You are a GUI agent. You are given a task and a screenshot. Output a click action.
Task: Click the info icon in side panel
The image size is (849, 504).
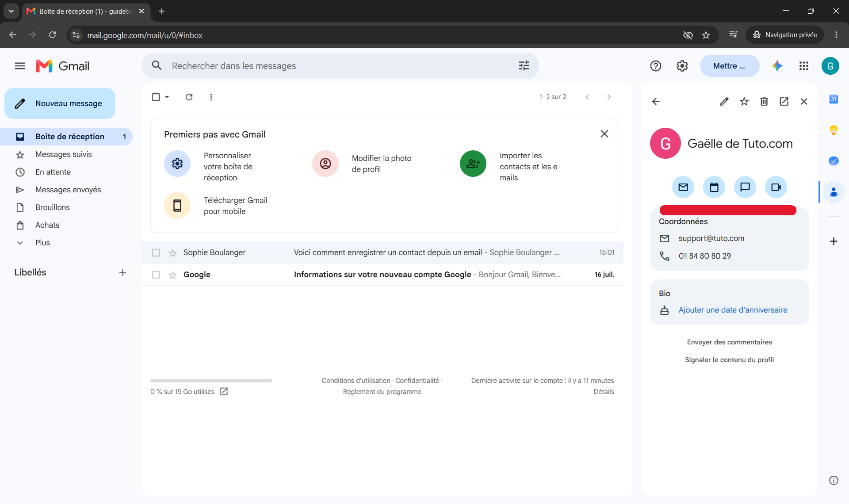coord(834,480)
